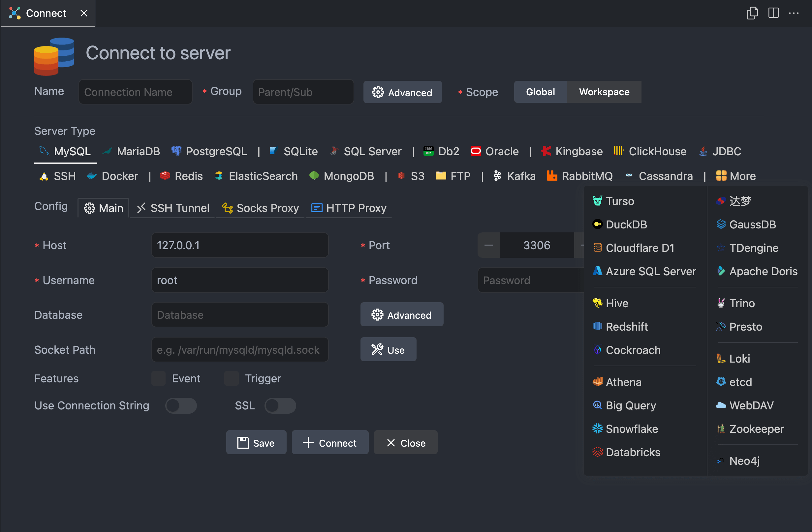Toggle the SSL switch
812x532 pixels.
tap(280, 406)
